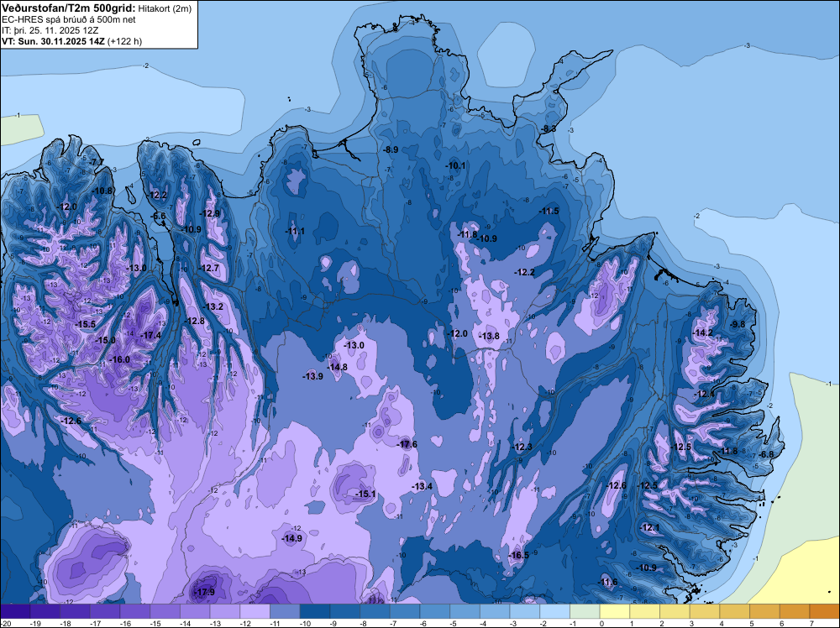Screen dimensions: 840x628
Task: Click the -16.5 temperature label
Action: pos(518,555)
